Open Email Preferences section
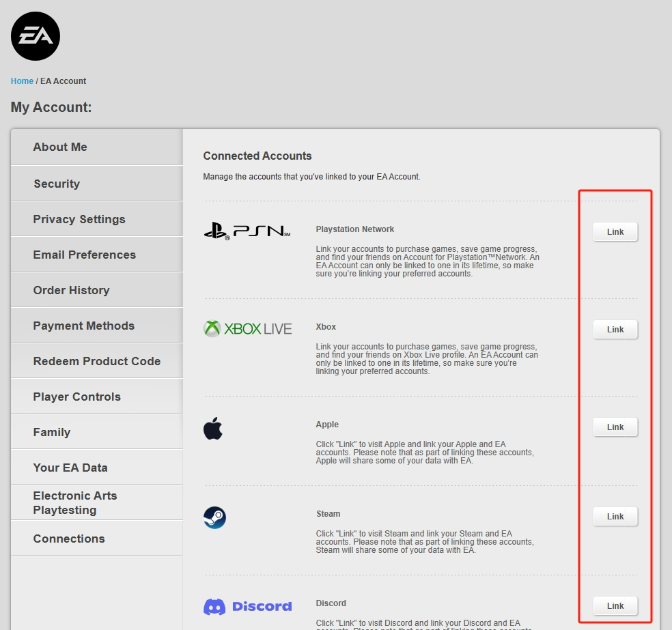672x630 pixels. [97, 255]
